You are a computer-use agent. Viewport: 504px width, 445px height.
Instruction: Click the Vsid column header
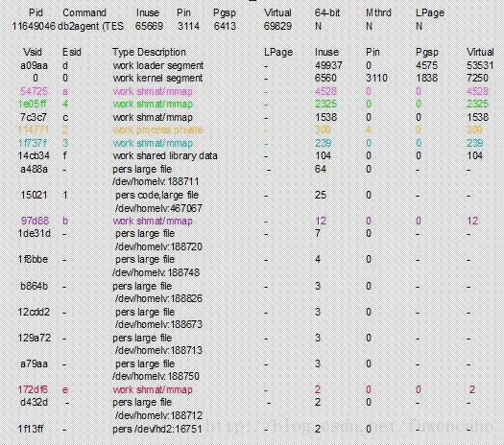(33, 52)
